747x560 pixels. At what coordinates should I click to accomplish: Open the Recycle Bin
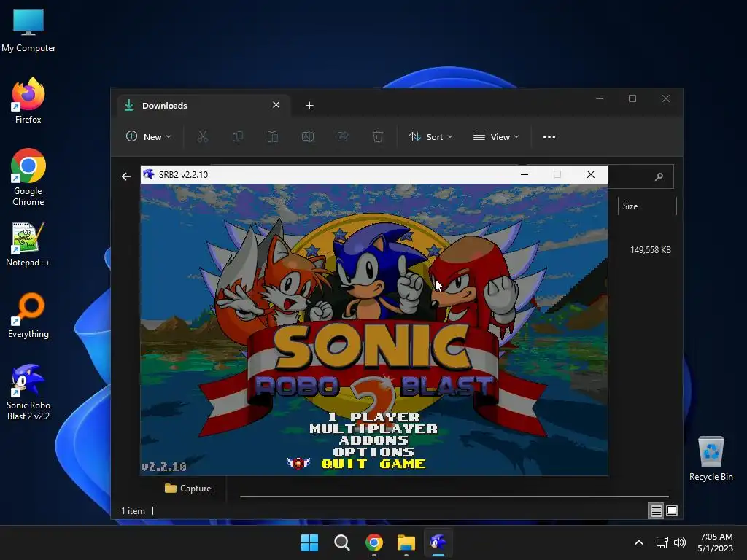711,459
